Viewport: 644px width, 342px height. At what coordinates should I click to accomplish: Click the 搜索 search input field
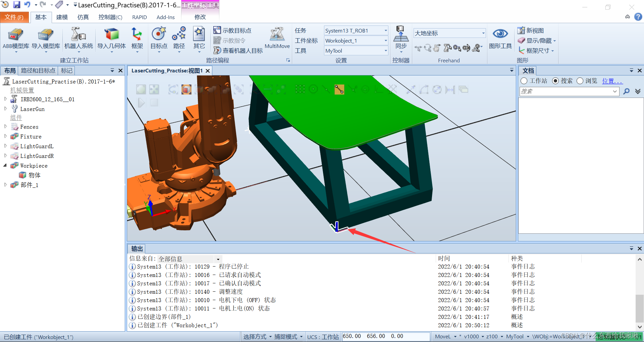coord(569,91)
